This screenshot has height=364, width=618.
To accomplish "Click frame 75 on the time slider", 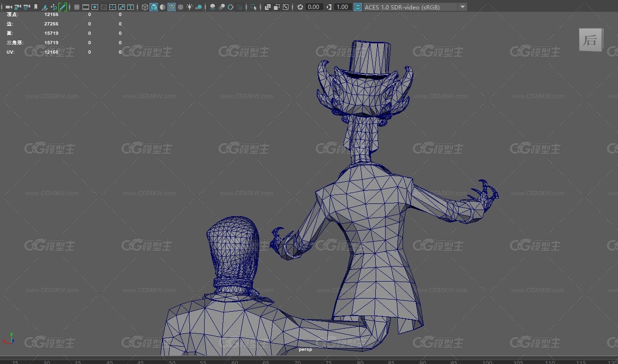I will (330, 362).
